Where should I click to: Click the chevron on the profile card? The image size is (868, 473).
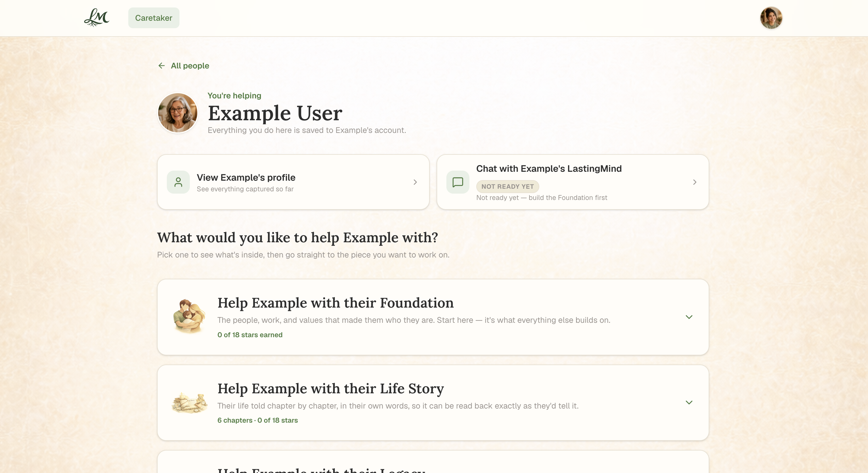pyautogui.click(x=415, y=182)
